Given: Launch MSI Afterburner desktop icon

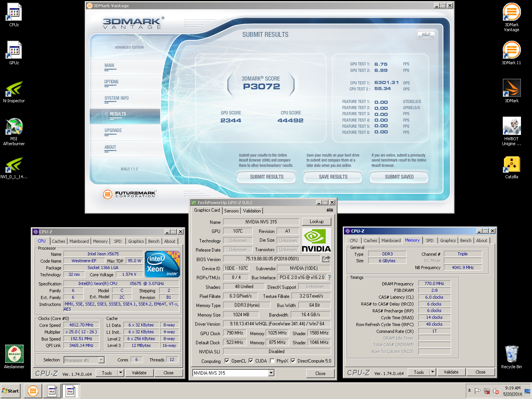Looking at the screenshot, I should (14, 132).
